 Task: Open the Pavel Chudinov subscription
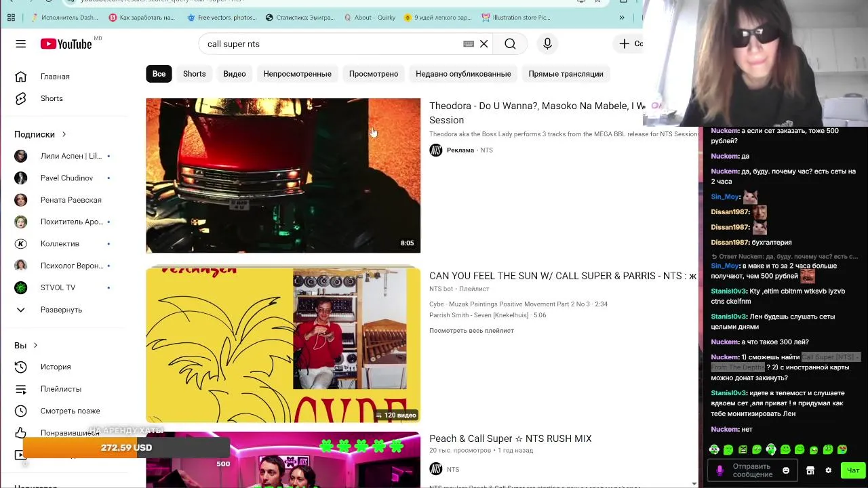(x=64, y=178)
